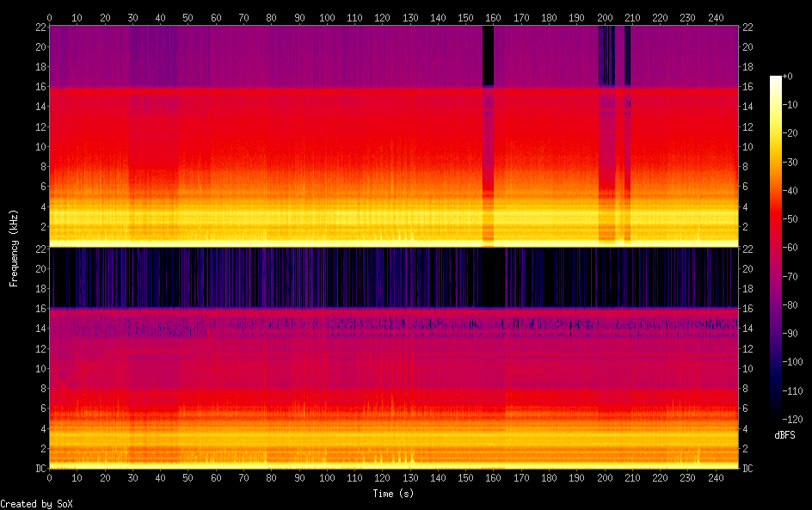Click the "Frequency (kHz)" vertical axis title
812x510 pixels.
tap(14, 248)
